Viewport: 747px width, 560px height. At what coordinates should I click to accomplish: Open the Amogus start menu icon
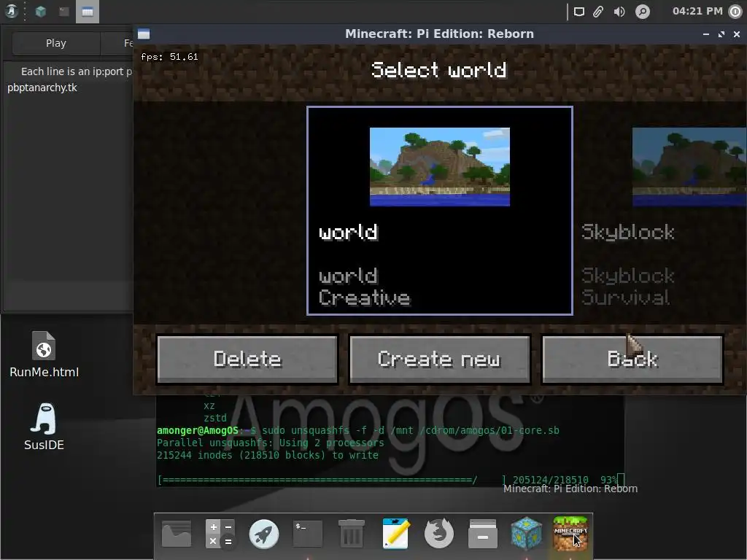coord(12,12)
